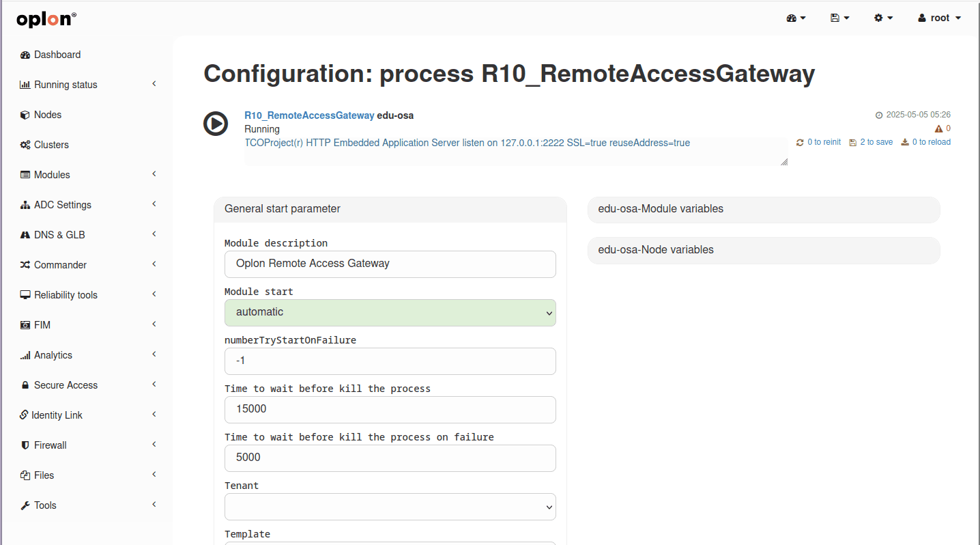Open the settings gear menu in header
The width and height of the screenshot is (980, 545).
[883, 18]
